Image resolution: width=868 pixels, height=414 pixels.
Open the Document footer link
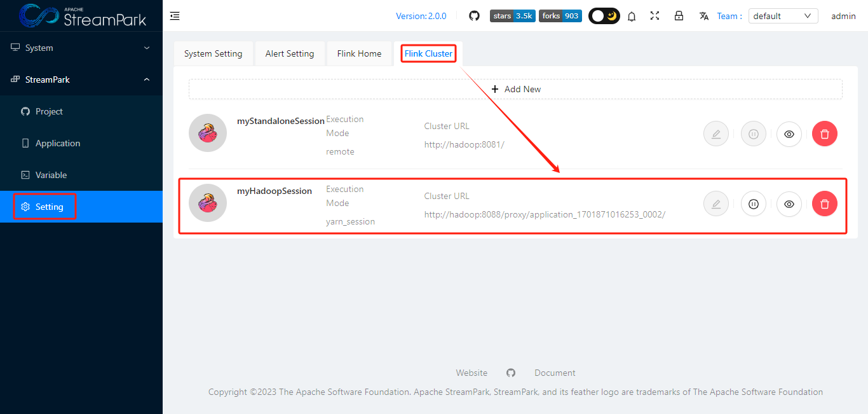(x=554, y=372)
